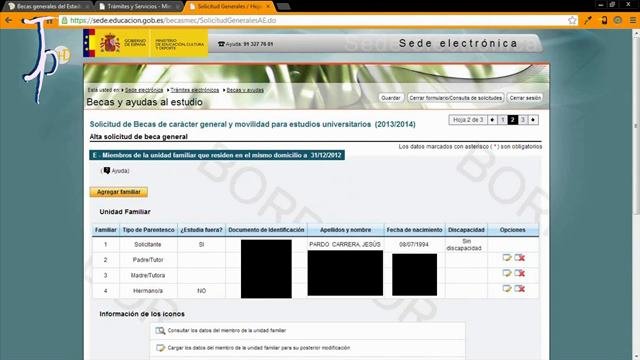Click the Unidad Familiar heading

[125, 212]
